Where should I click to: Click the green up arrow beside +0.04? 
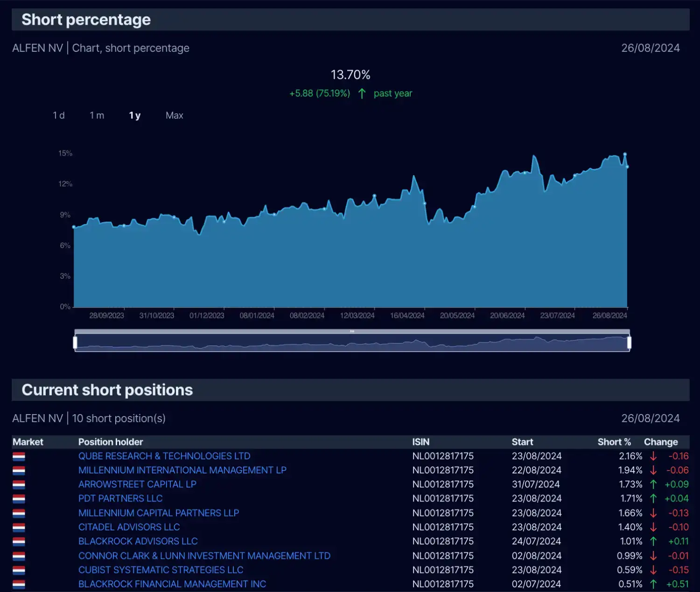(653, 499)
